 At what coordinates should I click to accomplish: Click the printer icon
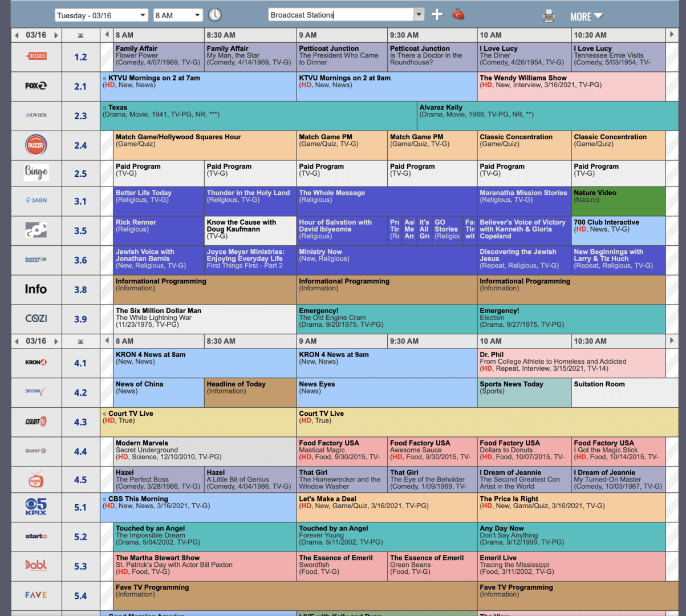point(549,16)
